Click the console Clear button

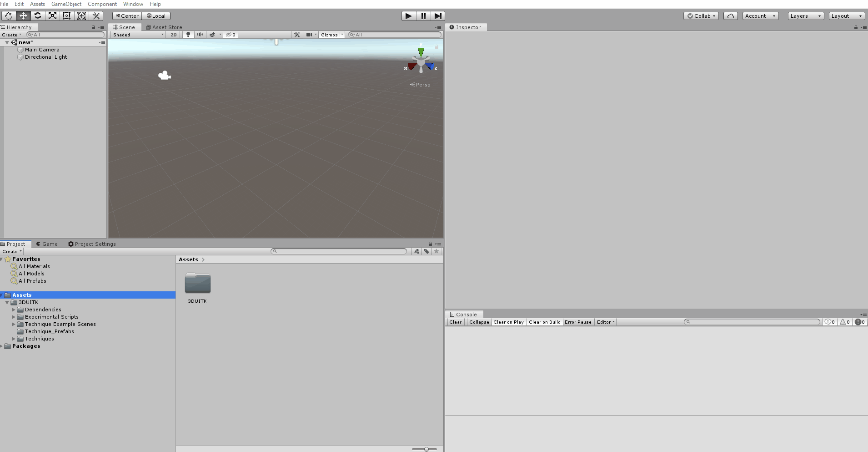pyautogui.click(x=455, y=322)
